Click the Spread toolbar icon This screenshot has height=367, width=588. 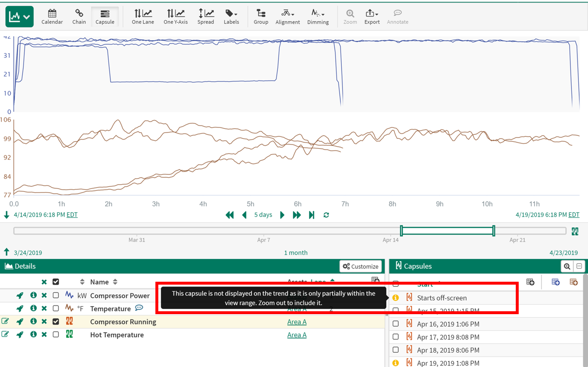click(x=206, y=17)
